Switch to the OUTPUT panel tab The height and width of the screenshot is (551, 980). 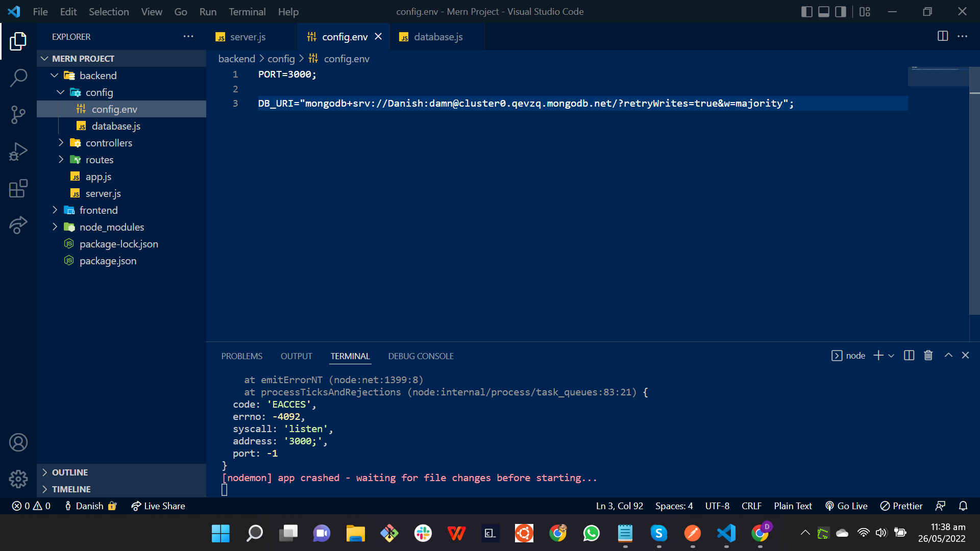[296, 356]
